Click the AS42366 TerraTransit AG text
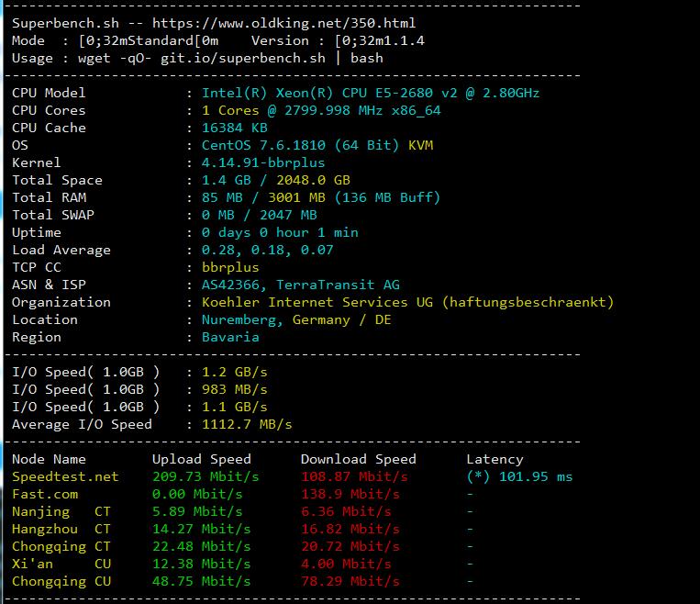This screenshot has width=700, height=604. pyautogui.click(x=300, y=285)
